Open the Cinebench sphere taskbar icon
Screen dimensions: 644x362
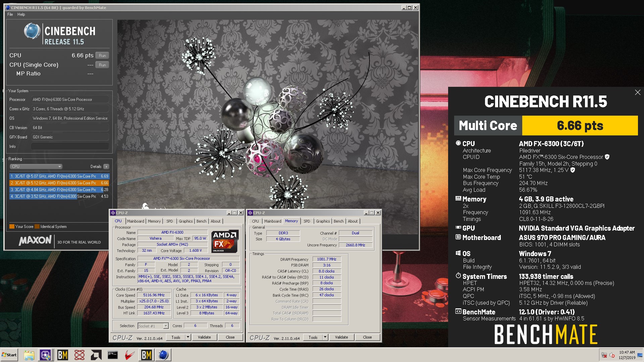coord(163,355)
